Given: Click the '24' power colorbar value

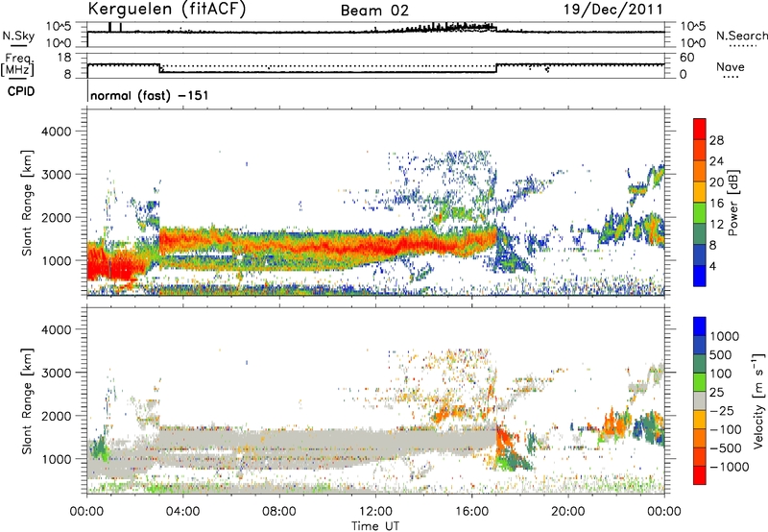Looking at the screenshot, I should (716, 161).
